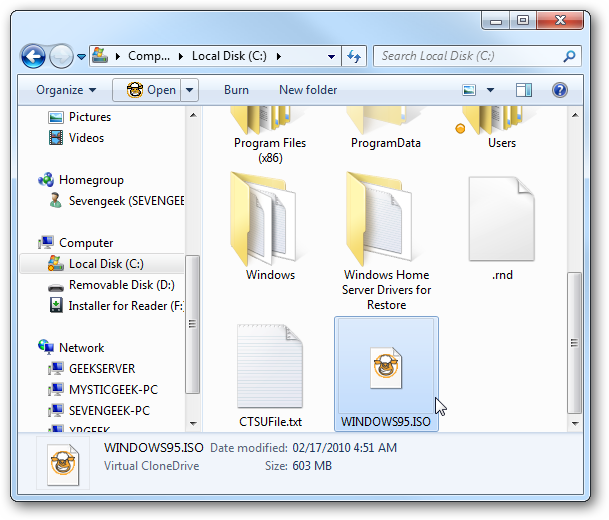
Task: Click the navigation pane scroll down arrow
Action: tap(193, 423)
